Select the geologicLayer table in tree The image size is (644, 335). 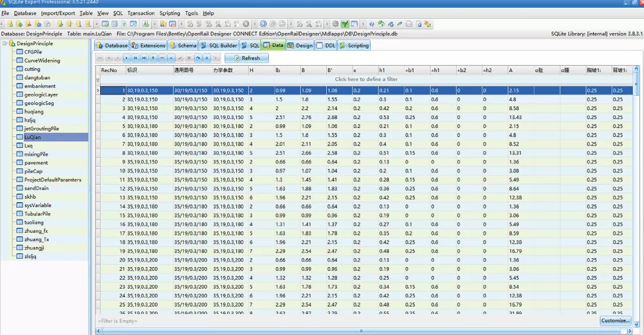point(41,94)
